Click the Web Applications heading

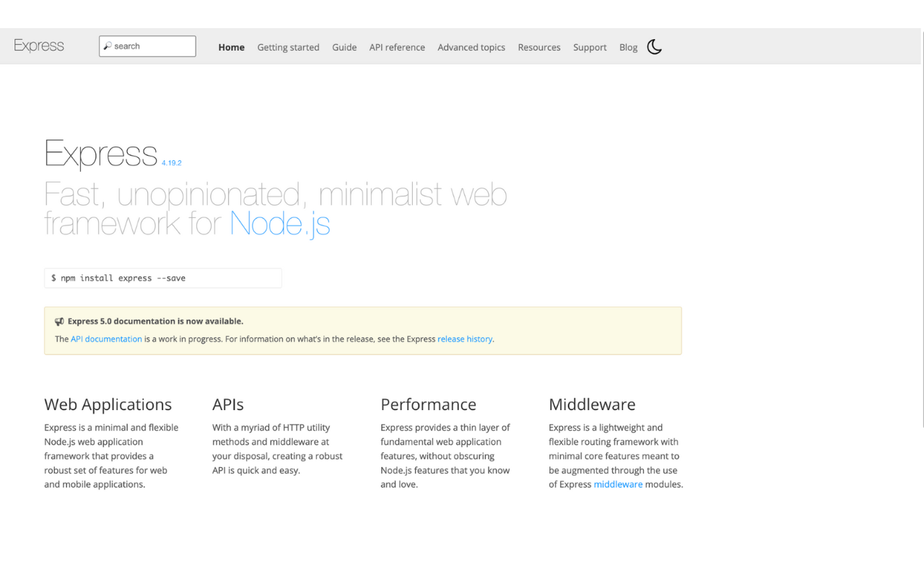coord(108,404)
